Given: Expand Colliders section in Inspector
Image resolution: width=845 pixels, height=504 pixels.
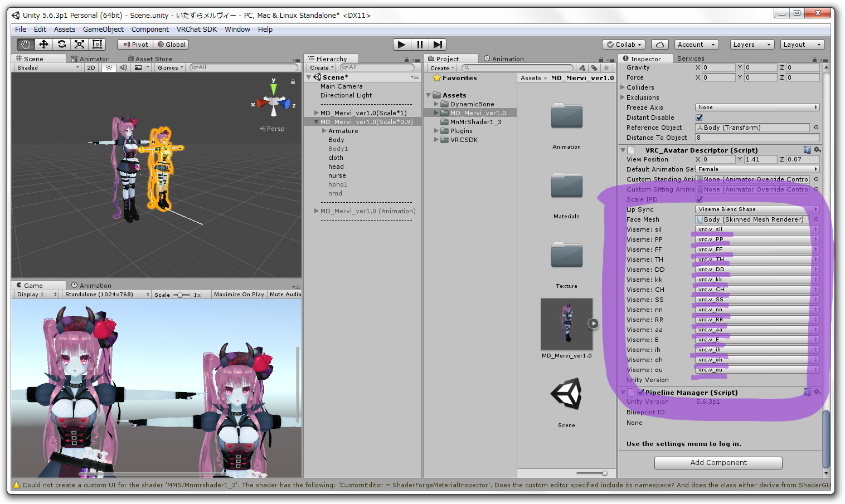Looking at the screenshot, I should tap(623, 87).
